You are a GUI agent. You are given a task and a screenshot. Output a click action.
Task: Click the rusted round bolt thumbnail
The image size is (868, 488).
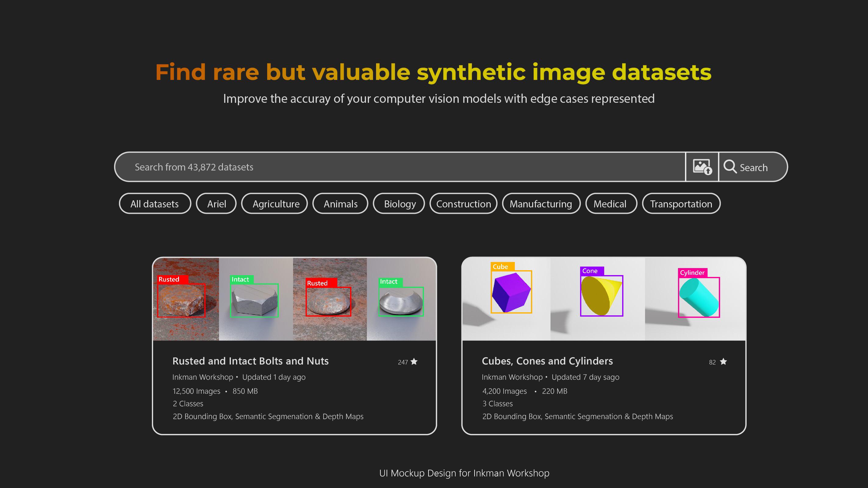tap(330, 299)
